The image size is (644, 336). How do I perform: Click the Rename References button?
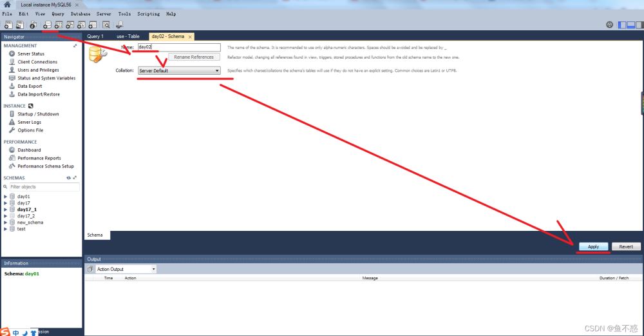194,57
